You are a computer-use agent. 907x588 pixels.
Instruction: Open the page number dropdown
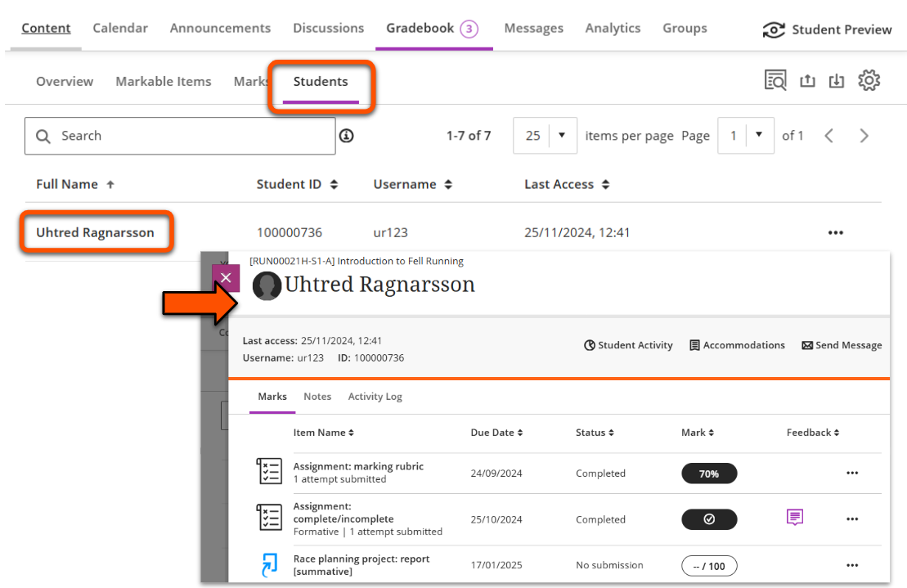coord(759,136)
